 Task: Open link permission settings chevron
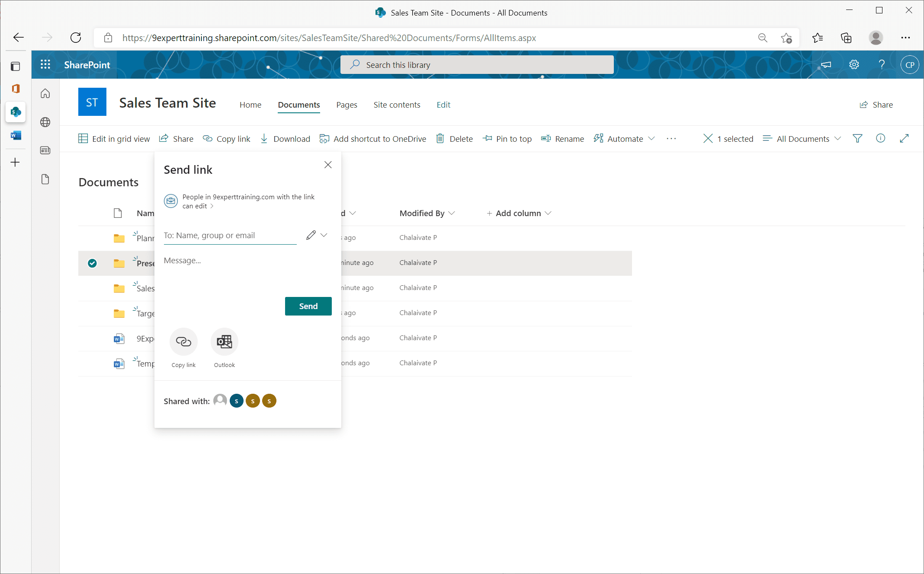[212, 206]
